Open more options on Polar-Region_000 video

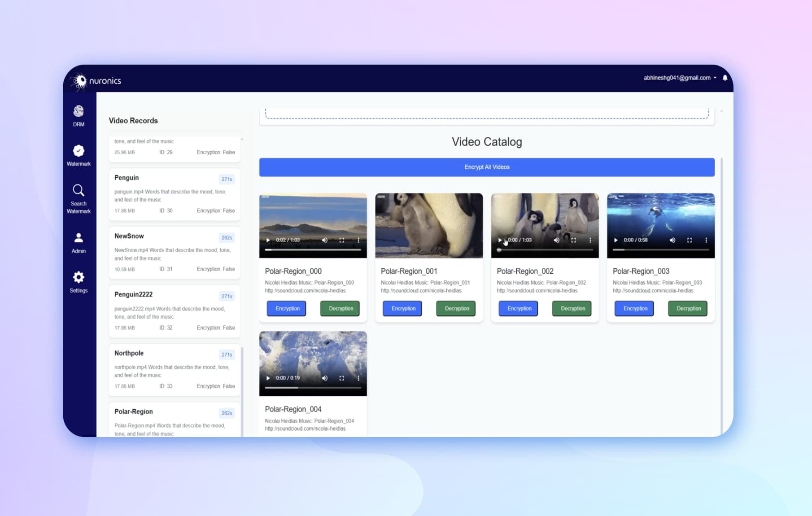358,240
